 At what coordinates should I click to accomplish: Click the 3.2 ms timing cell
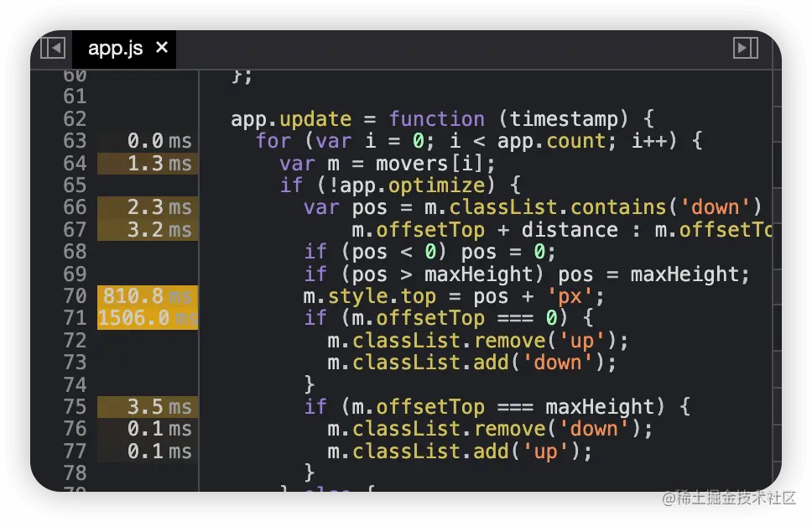[148, 230]
